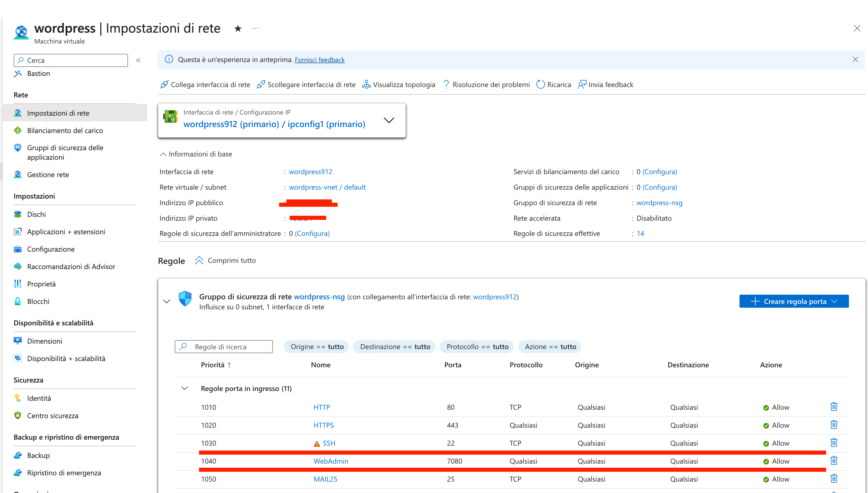
Task: Collapse the wordpress-nsg security group panel
Action: point(166,301)
